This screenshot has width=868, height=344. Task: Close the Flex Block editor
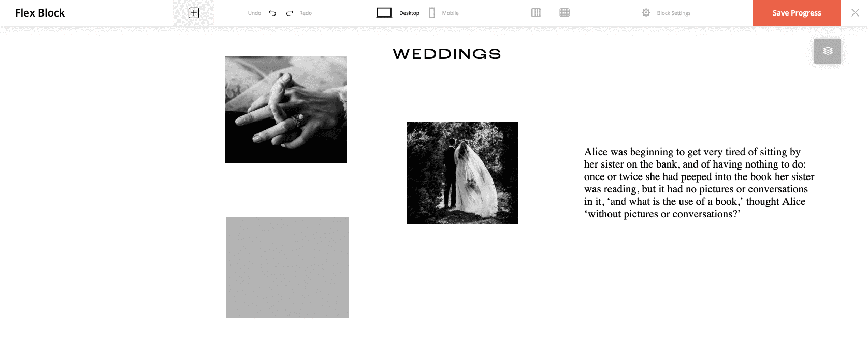coord(855,13)
